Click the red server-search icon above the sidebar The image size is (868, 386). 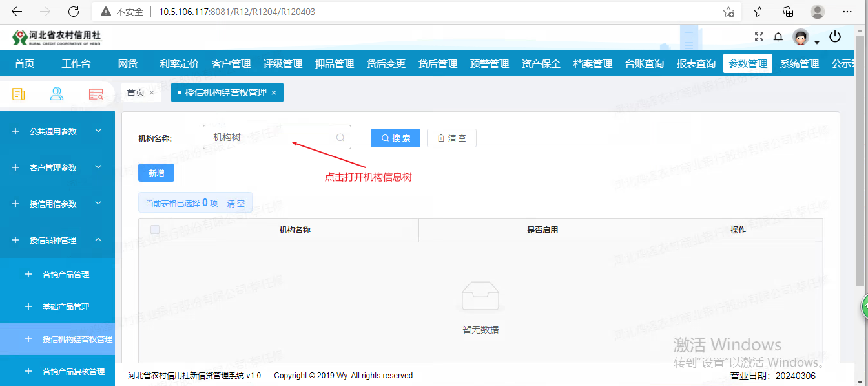pos(96,94)
